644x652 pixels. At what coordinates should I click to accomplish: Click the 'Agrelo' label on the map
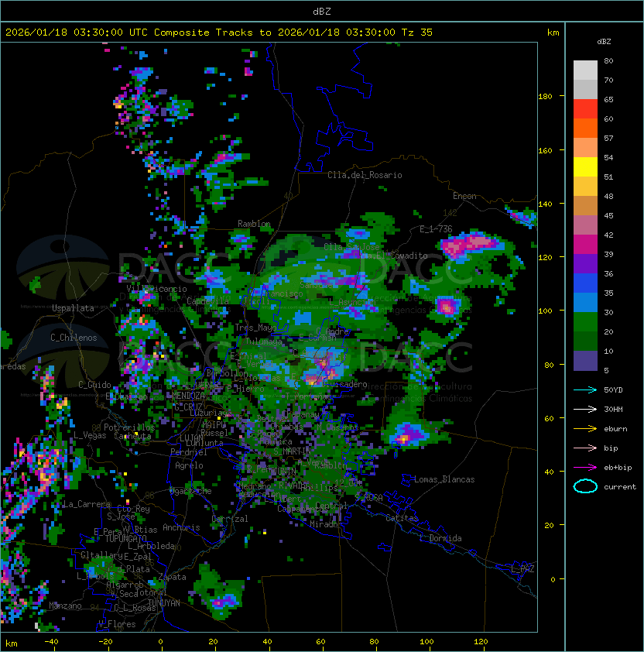pos(189,465)
